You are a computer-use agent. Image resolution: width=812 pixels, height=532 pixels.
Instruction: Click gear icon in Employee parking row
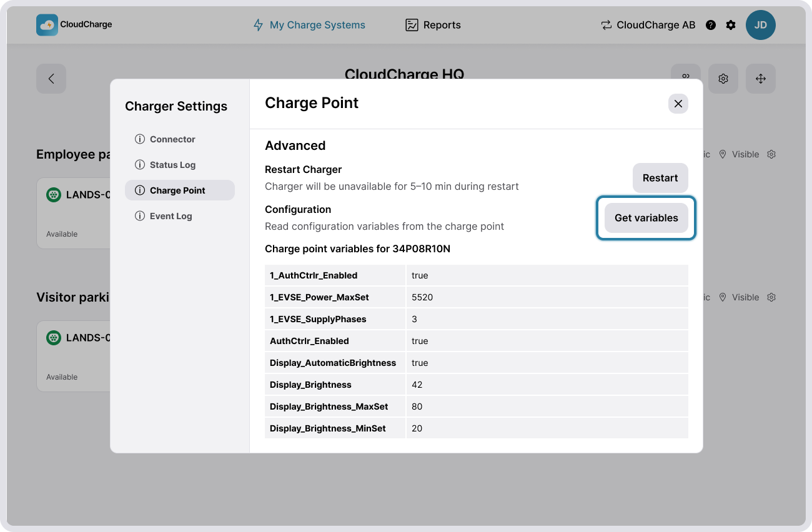click(771, 154)
